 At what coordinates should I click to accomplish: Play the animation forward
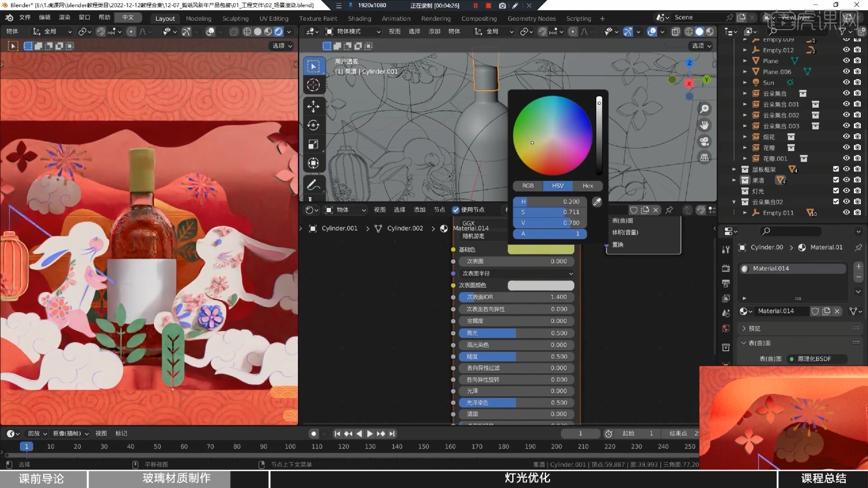pos(369,434)
